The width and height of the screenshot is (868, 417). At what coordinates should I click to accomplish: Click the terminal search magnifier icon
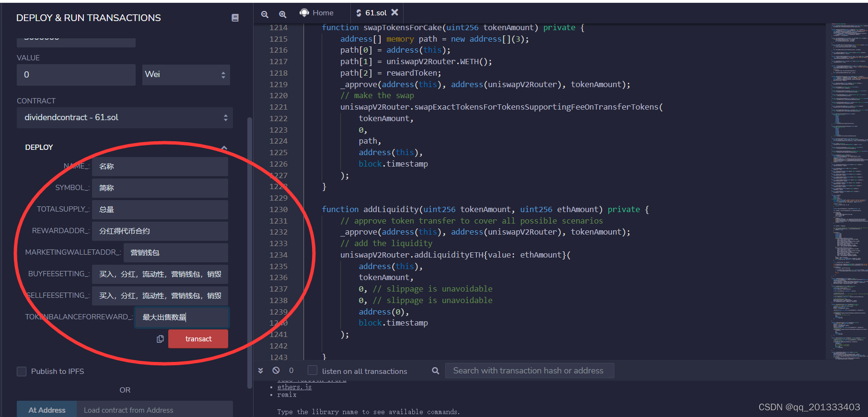435,371
